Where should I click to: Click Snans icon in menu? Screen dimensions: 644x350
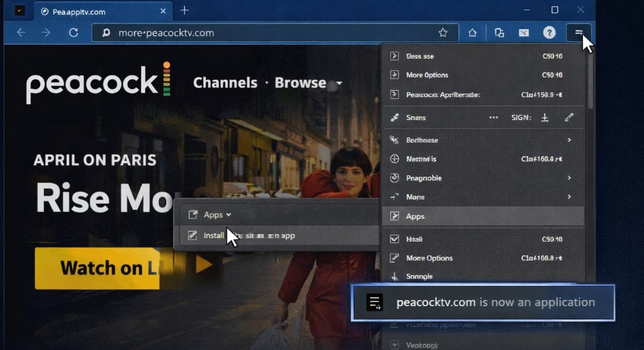click(x=395, y=117)
